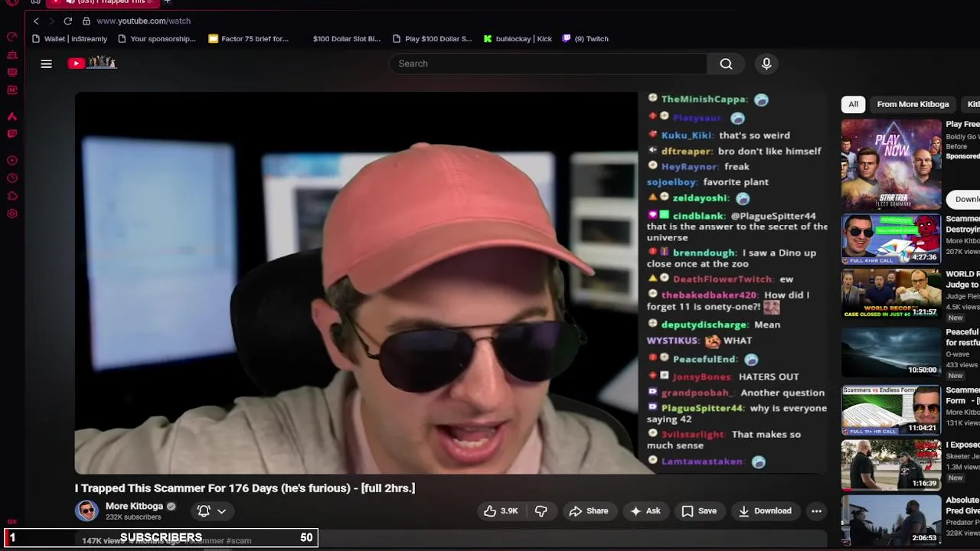Open the speedometer GX Control sidebar icon
Screen dimensions: 980x551
[12, 37]
